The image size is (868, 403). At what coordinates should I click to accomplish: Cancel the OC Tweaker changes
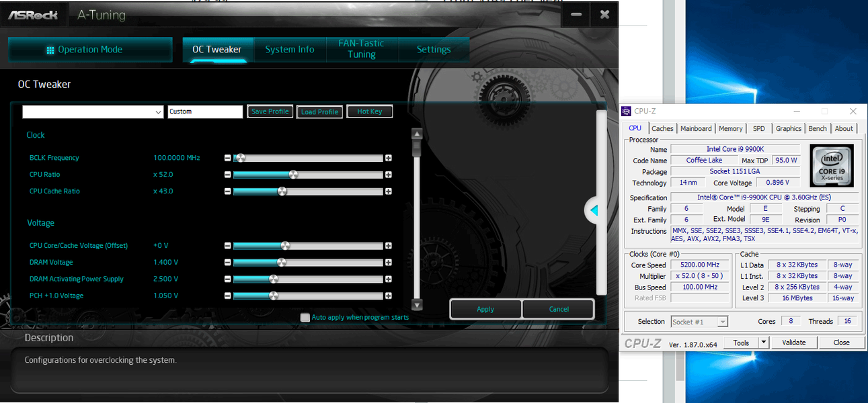tap(559, 309)
